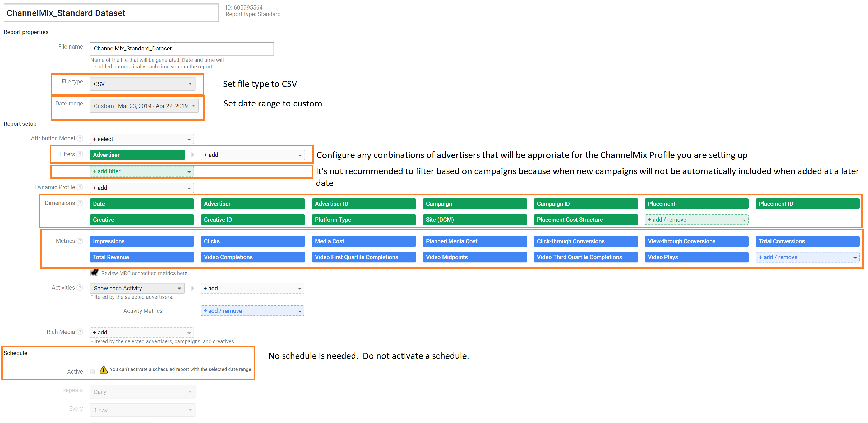868x423 pixels.
Task: Select the Total Revenue metric chip
Action: [142, 257]
